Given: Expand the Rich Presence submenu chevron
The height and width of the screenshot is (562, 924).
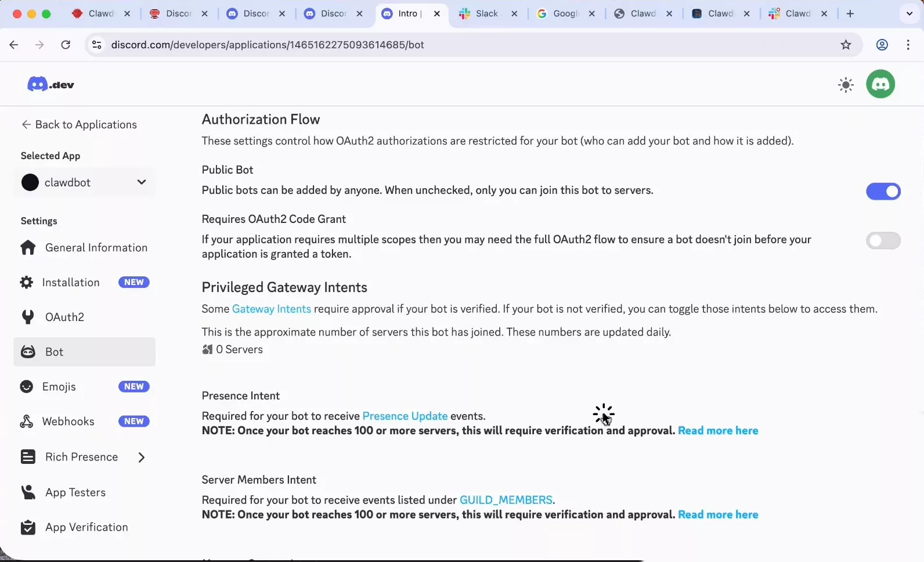Looking at the screenshot, I should coord(142,457).
